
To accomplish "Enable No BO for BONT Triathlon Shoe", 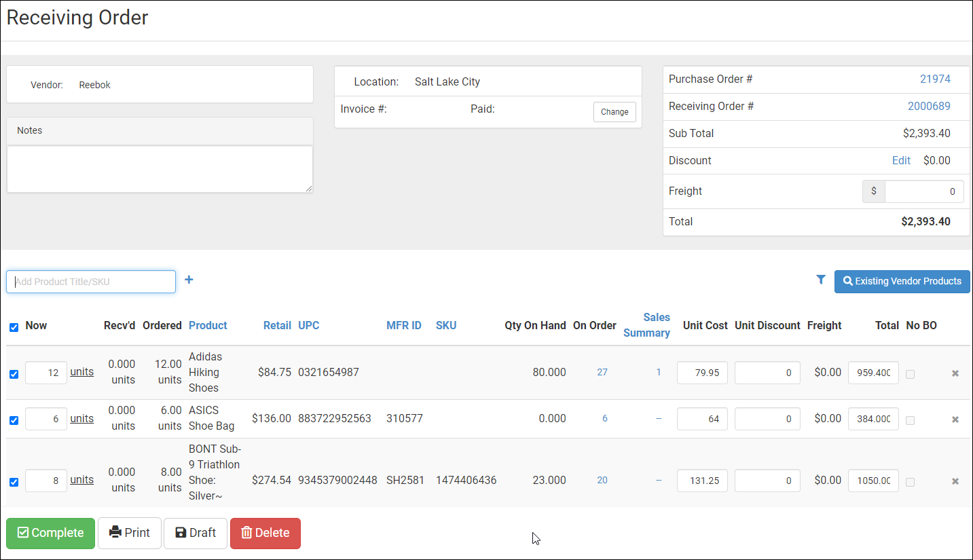I will [x=910, y=482].
